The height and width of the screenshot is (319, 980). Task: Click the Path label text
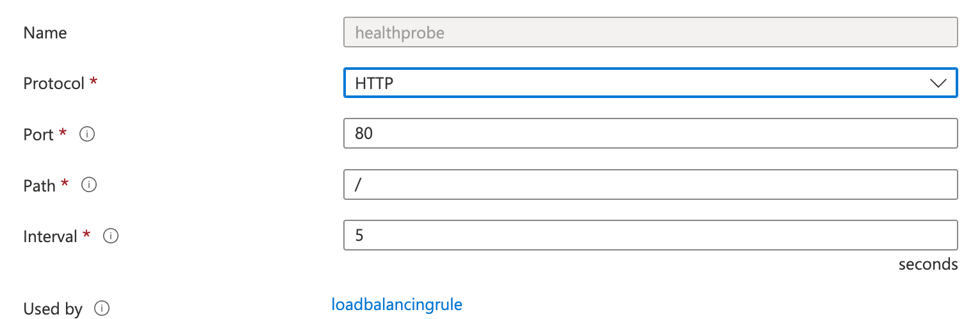coord(39,186)
